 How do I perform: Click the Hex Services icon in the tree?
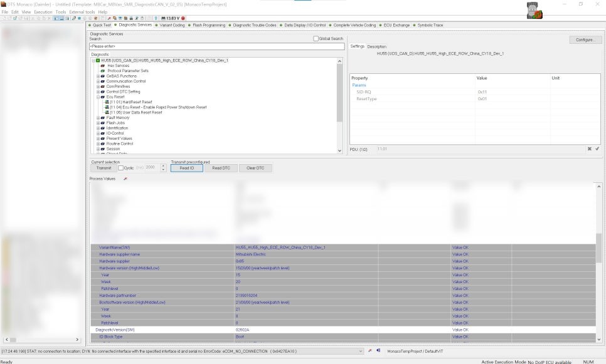click(103, 66)
